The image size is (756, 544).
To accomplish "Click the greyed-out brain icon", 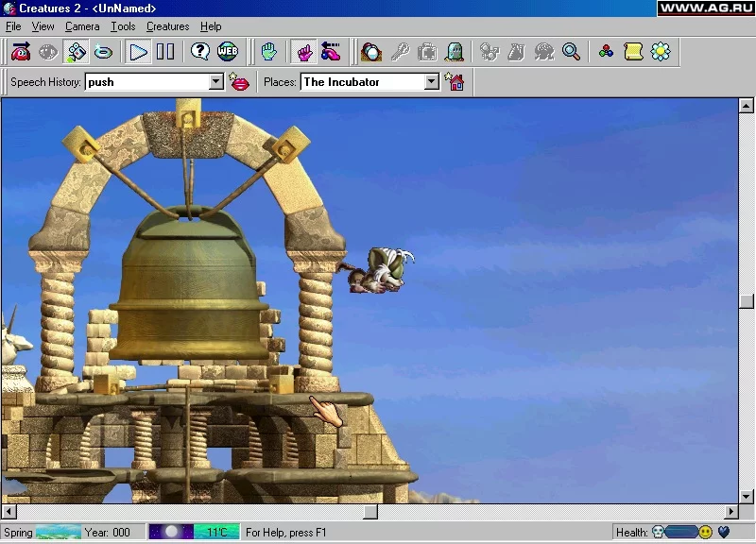I will 544,52.
